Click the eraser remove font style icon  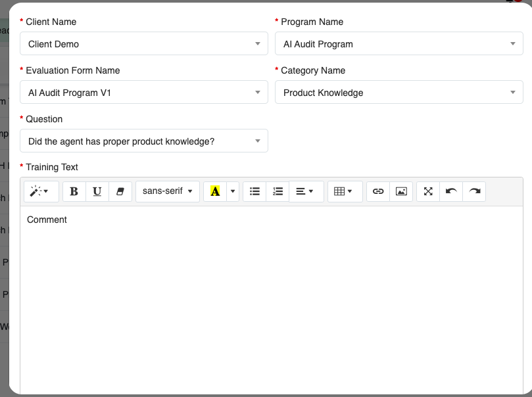tap(120, 191)
